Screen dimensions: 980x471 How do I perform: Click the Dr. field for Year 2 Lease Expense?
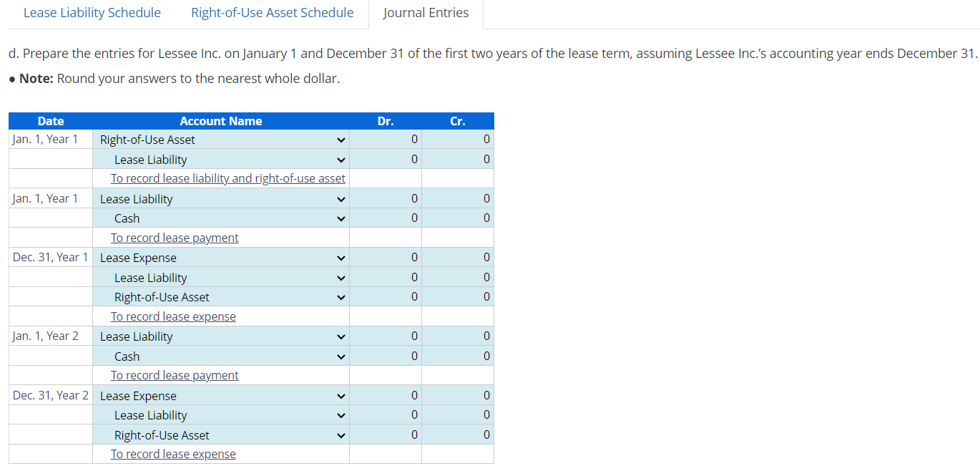pos(386,395)
